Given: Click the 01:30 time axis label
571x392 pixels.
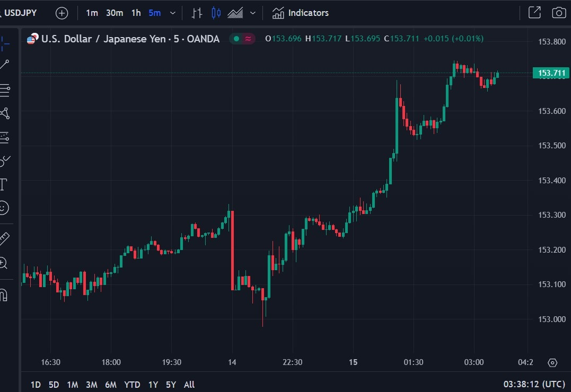Looking at the screenshot, I should pos(414,362).
